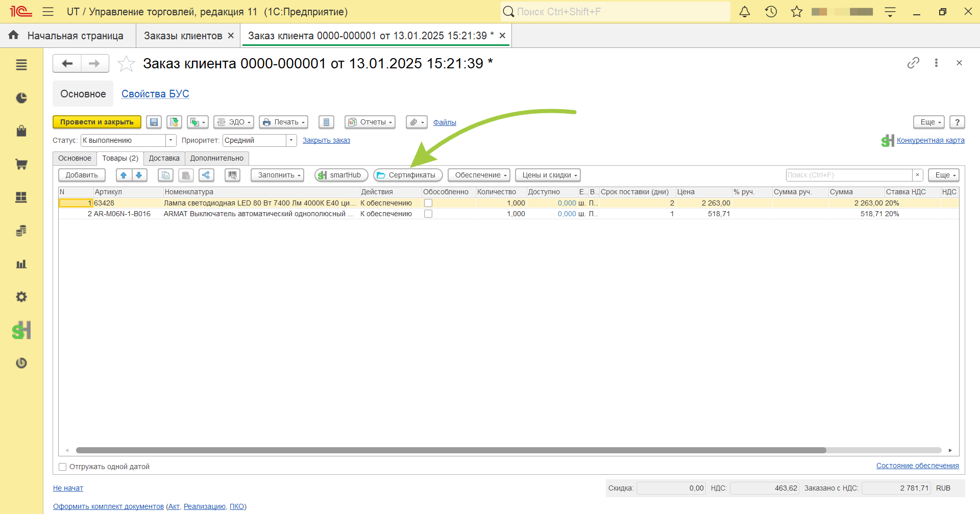Open the Статус dropdown arrow
Image resolution: width=980 pixels, height=514 pixels.
171,140
